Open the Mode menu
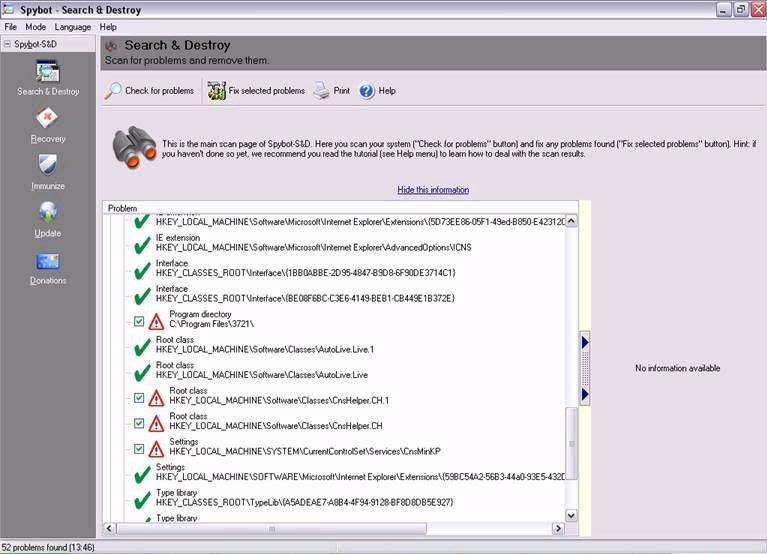The height and width of the screenshot is (554, 767). click(x=36, y=26)
